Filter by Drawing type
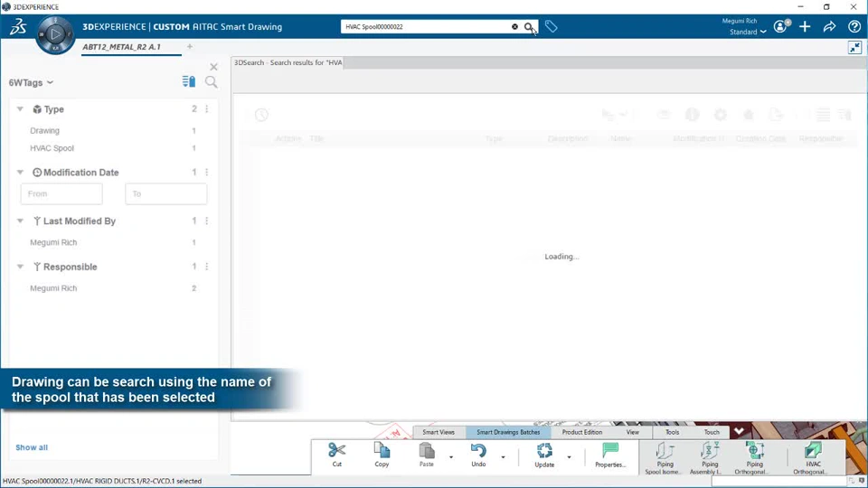Image resolution: width=868 pixels, height=488 pixels. click(x=45, y=130)
